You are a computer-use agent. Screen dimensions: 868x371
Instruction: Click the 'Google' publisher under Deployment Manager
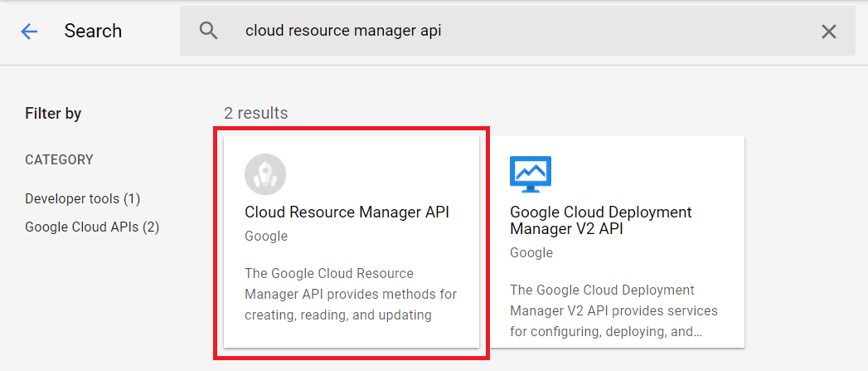point(531,253)
